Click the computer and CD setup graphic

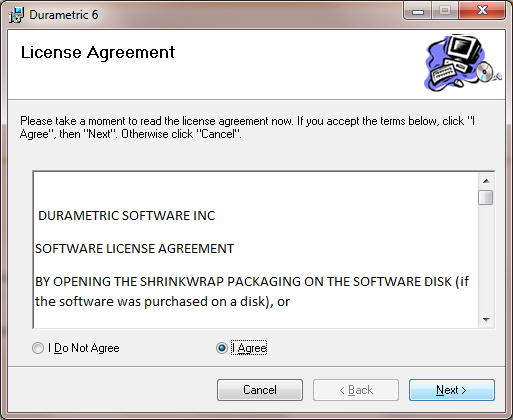click(x=462, y=63)
